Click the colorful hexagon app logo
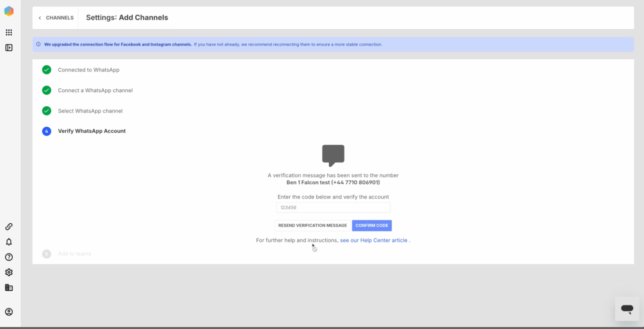 9,11
